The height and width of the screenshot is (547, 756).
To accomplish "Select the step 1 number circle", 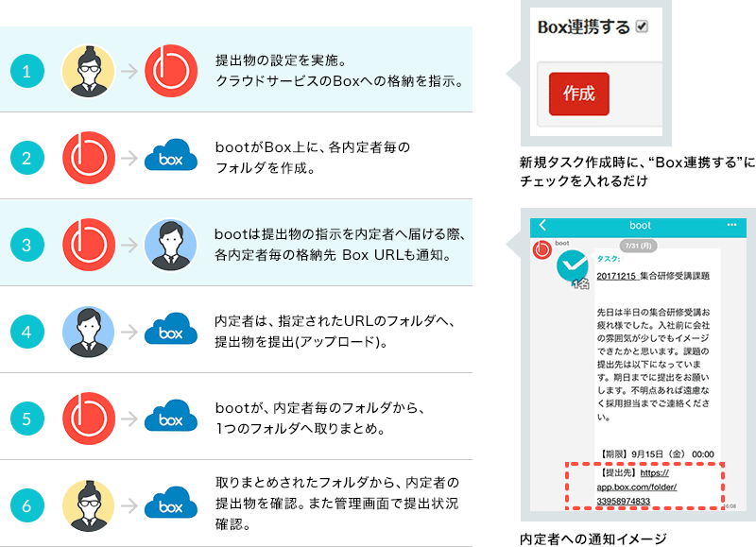I will (x=27, y=70).
